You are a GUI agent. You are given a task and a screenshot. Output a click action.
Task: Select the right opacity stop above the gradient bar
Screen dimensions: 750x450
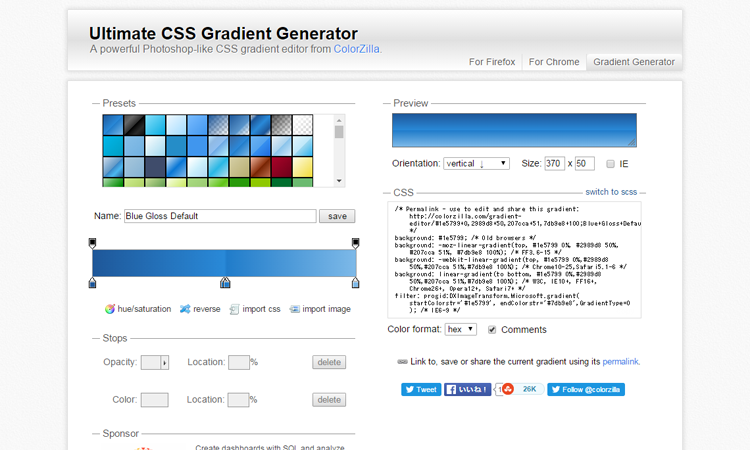(x=355, y=243)
